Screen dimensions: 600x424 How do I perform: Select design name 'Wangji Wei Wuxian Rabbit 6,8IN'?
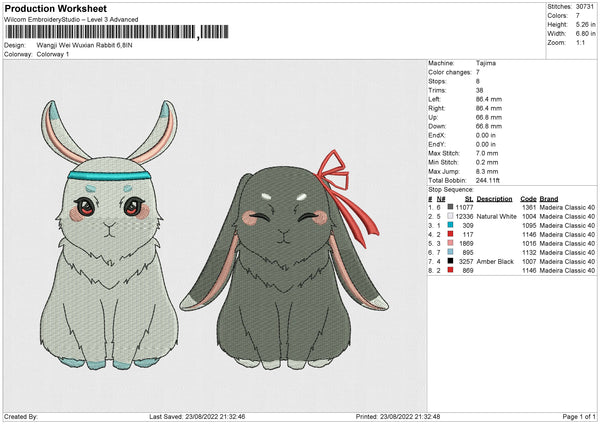click(85, 45)
